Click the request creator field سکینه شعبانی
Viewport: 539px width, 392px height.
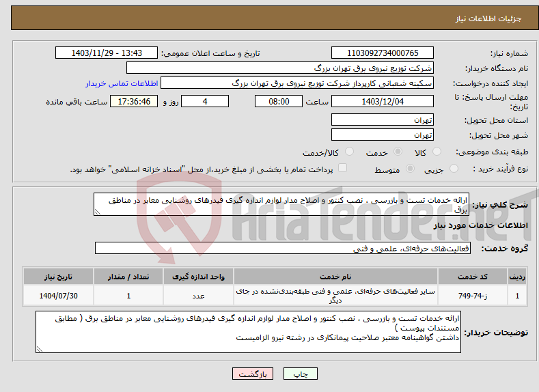297,83
